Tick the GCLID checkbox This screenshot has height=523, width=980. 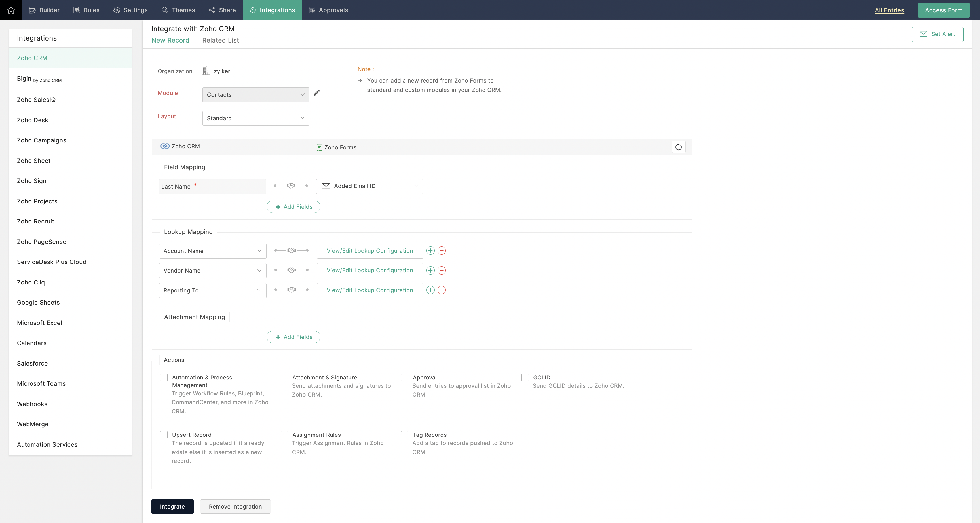[525, 377]
